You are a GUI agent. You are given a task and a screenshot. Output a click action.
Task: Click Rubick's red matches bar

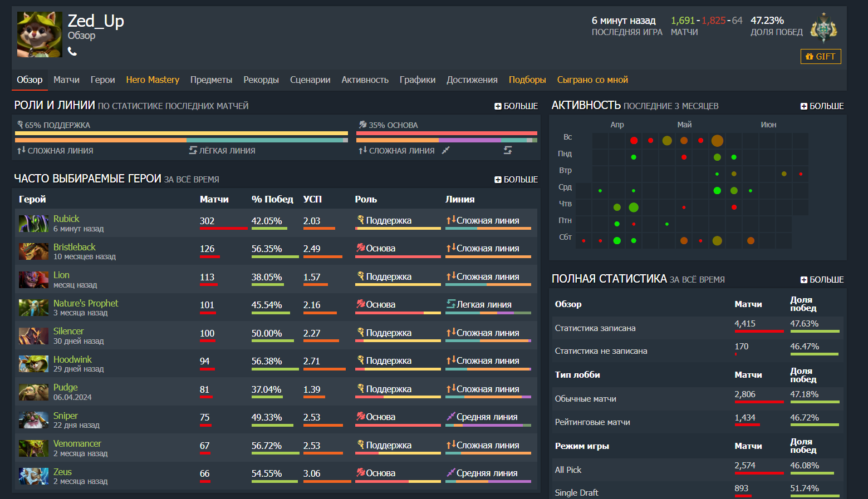224,229
